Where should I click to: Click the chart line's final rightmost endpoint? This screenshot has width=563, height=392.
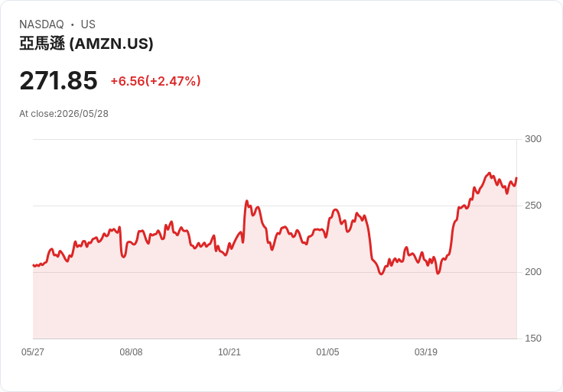coord(516,178)
